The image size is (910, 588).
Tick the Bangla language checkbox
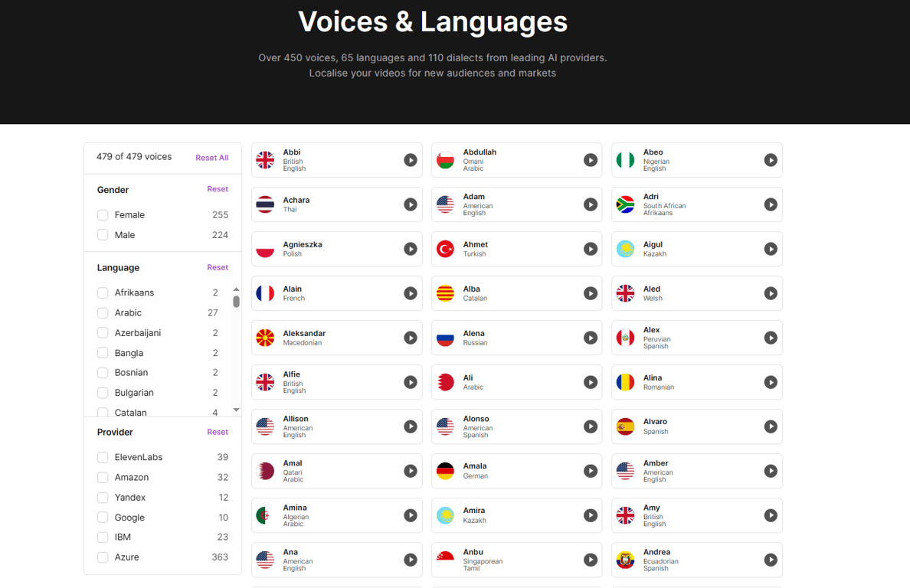click(103, 352)
